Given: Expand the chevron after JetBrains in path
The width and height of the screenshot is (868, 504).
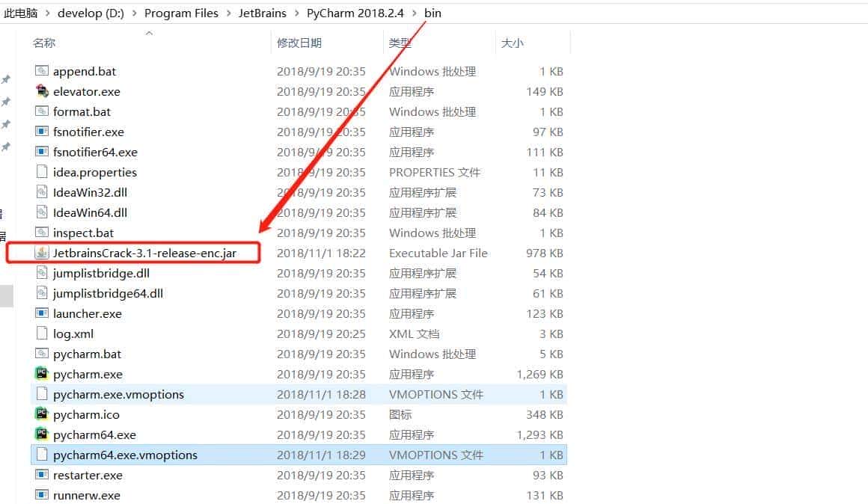Looking at the screenshot, I should 296,13.
